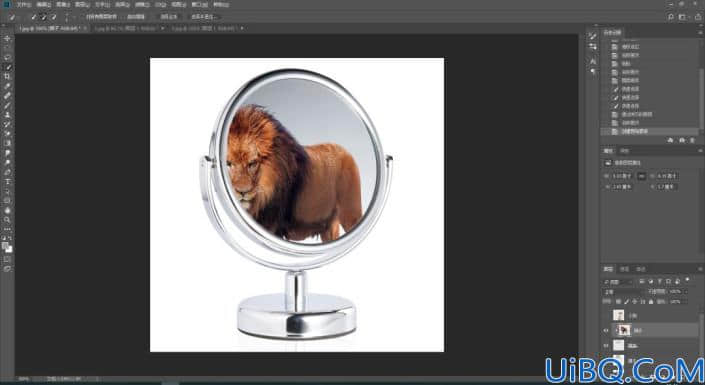This screenshot has width=705, height=385.
Task: Select the Blur tool
Action: (x=7, y=153)
